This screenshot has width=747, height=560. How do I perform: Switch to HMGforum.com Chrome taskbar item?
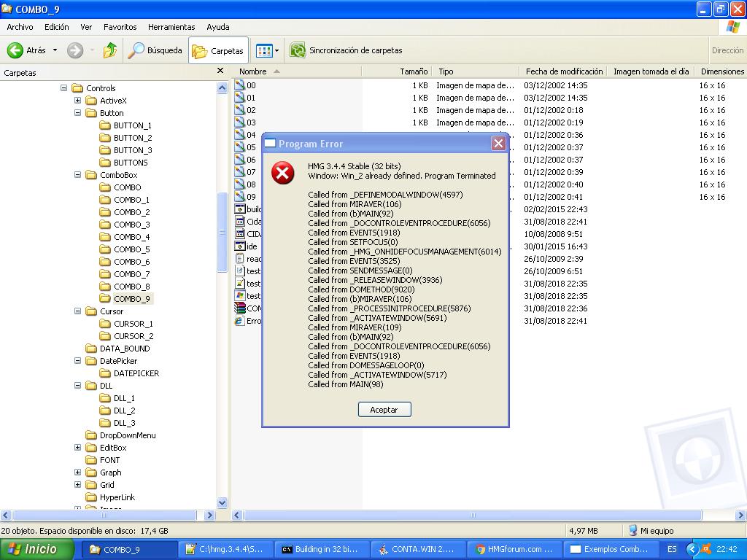pos(514,549)
